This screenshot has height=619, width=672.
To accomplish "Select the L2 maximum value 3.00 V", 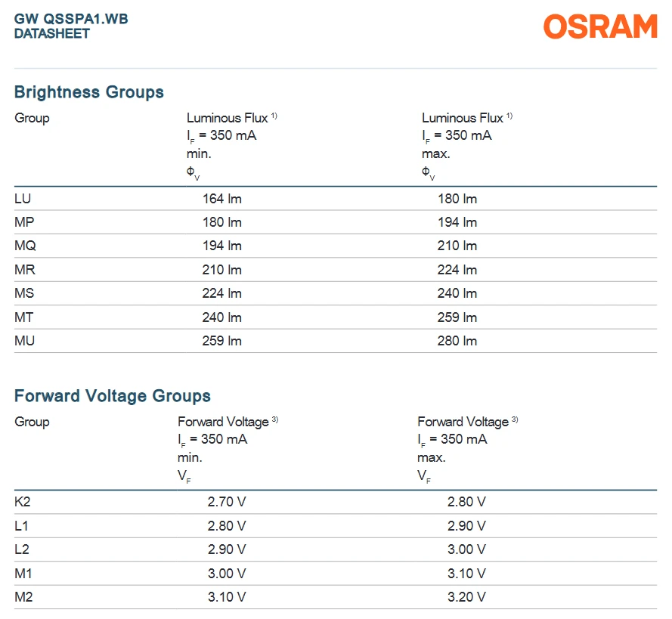I will (x=466, y=549).
